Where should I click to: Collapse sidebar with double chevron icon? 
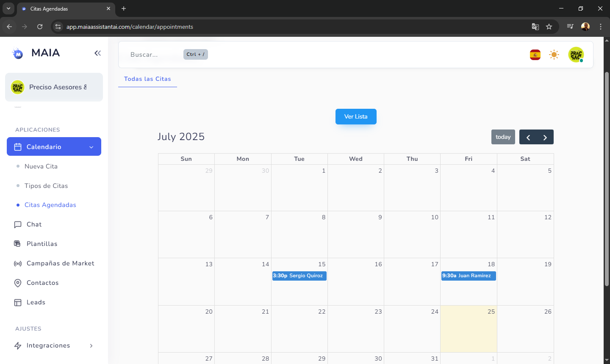(x=97, y=53)
